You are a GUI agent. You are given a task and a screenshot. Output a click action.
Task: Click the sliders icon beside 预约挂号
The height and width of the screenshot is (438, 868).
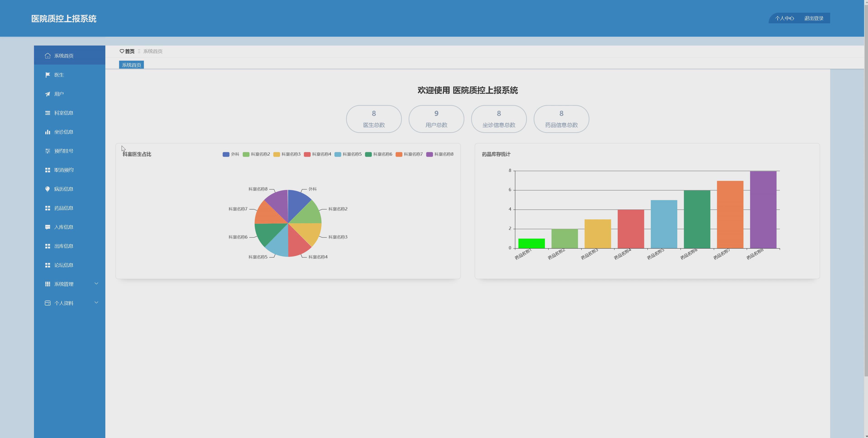(48, 151)
